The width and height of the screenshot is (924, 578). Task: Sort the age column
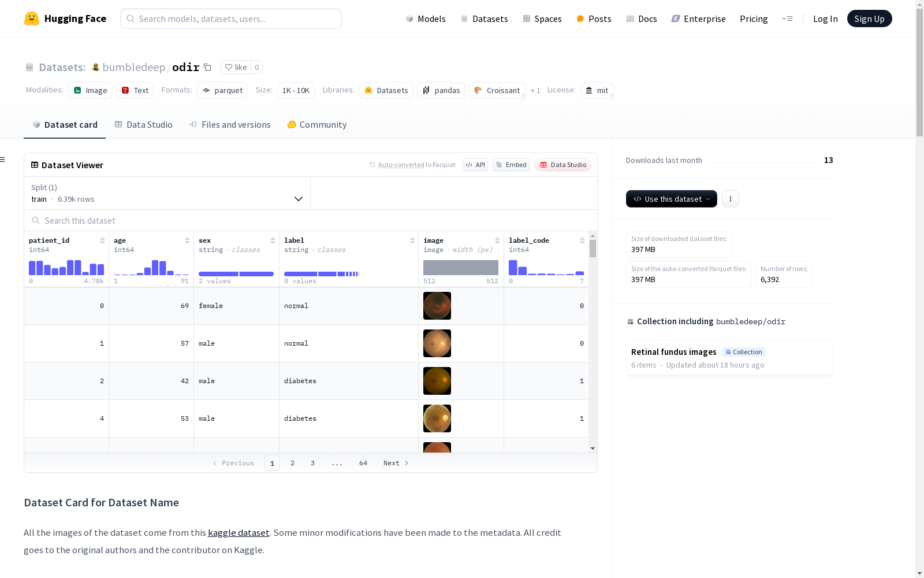pyautogui.click(x=187, y=240)
